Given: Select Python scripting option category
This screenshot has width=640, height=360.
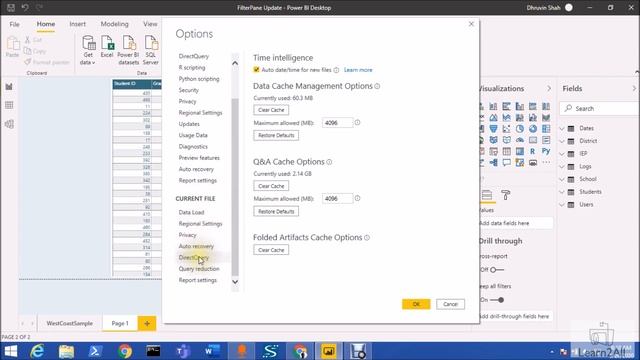Looking at the screenshot, I should (199, 79).
